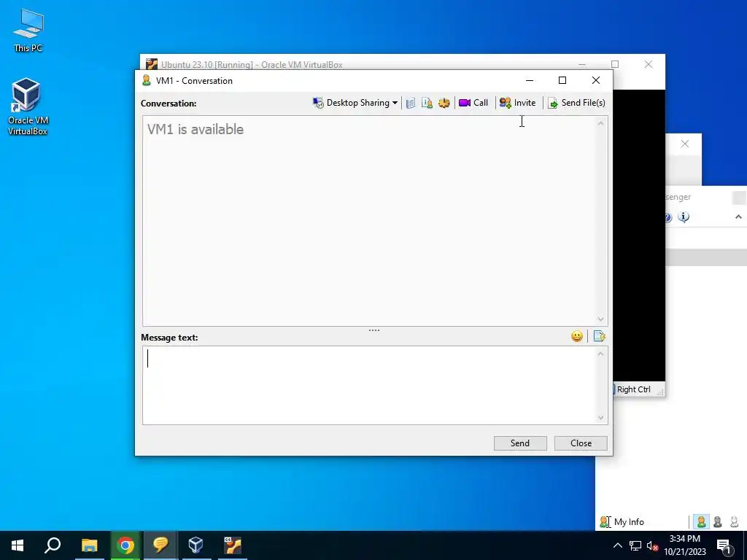This screenshot has height=560, width=747.
Task: Focus the Message text input box
Action: [370, 385]
